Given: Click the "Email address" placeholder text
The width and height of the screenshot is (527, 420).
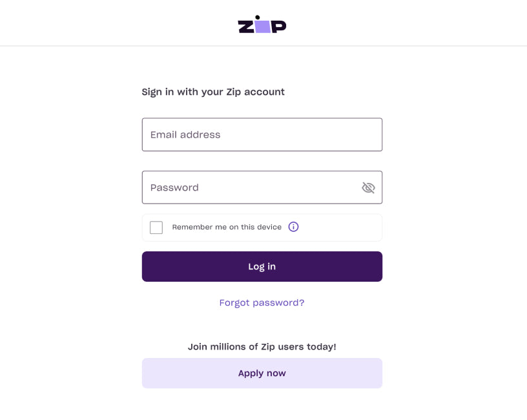Looking at the screenshot, I should [x=185, y=134].
